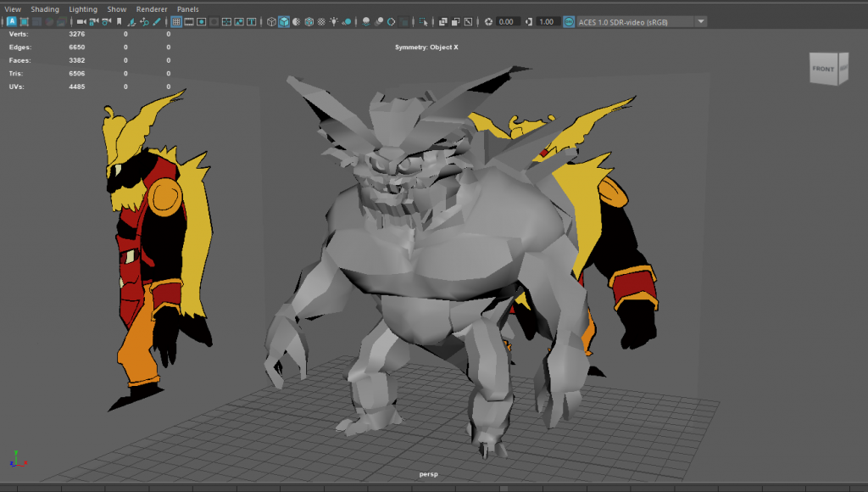
Task: Open the Shading menu
Action: click(45, 9)
